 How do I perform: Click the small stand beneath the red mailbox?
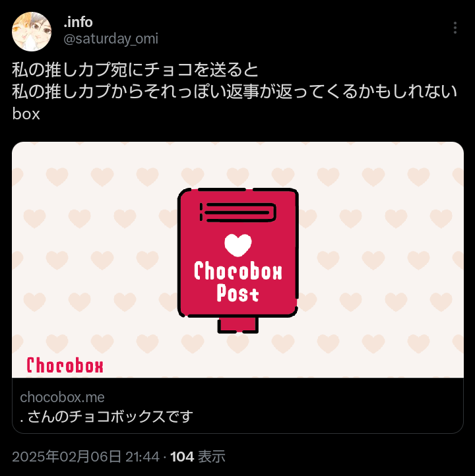(x=237, y=325)
